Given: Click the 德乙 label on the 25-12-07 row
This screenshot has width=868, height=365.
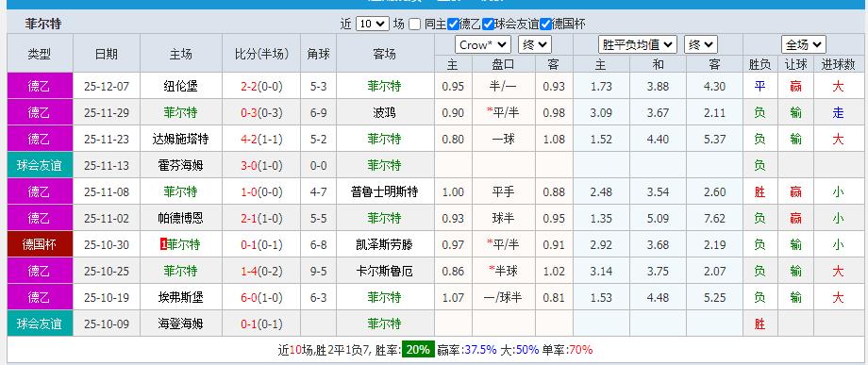Looking at the screenshot, I should click(x=40, y=86).
